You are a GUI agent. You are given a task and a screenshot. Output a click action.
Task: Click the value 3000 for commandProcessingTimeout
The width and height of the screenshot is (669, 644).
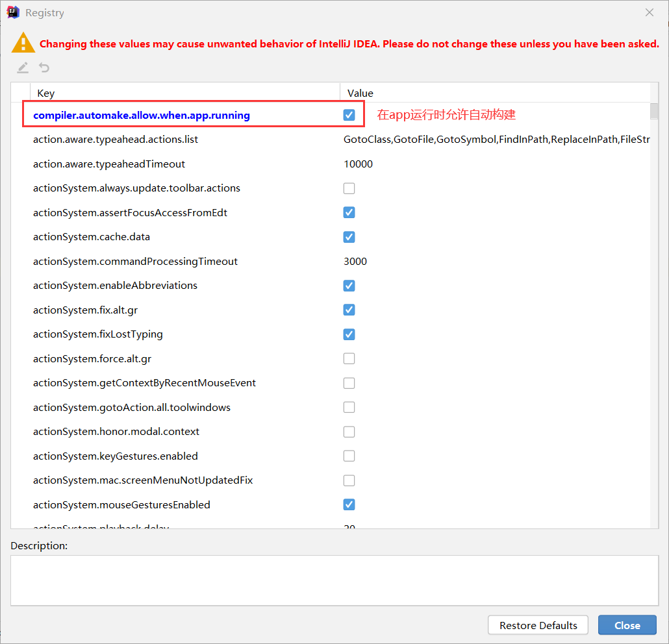pyautogui.click(x=355, y=262)
